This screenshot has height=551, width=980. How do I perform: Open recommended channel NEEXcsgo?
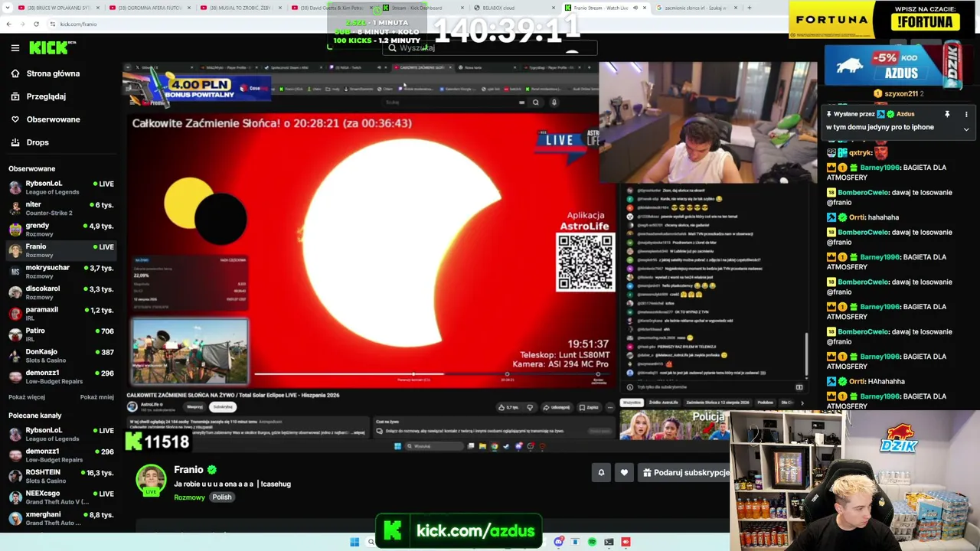point(61,497)
